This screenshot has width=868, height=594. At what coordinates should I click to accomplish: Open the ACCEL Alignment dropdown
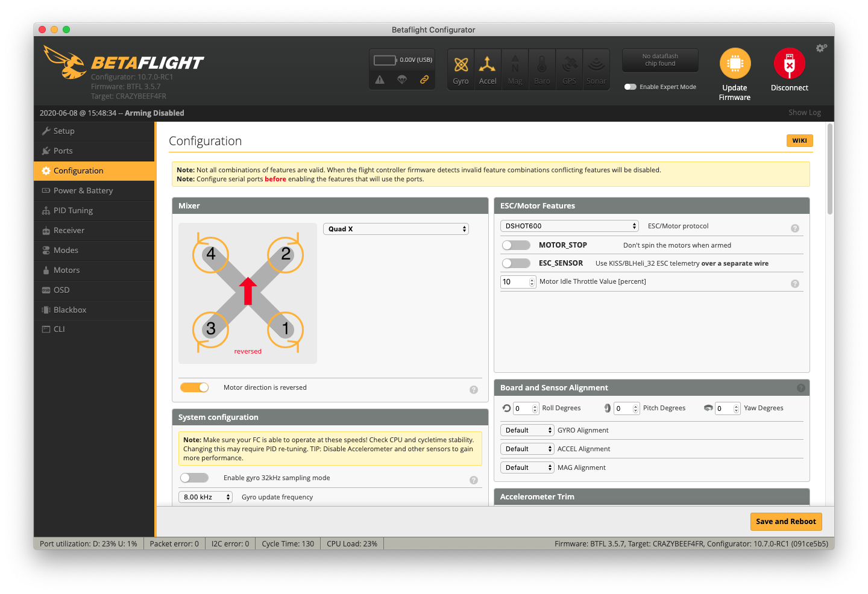coord(527,449)
